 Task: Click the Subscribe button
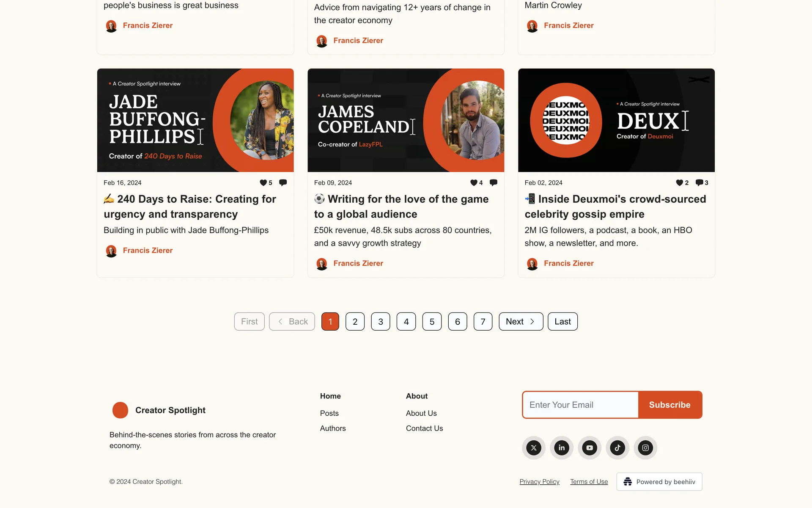coord(669,405)
